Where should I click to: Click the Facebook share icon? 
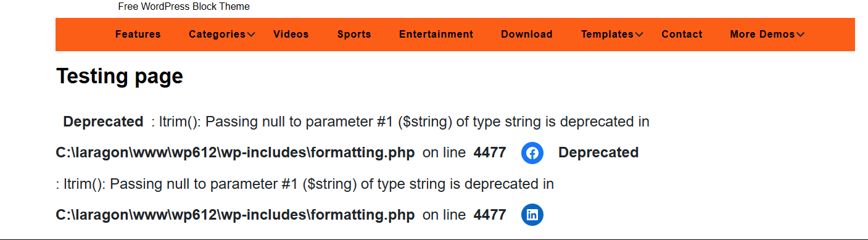(532, 153)
